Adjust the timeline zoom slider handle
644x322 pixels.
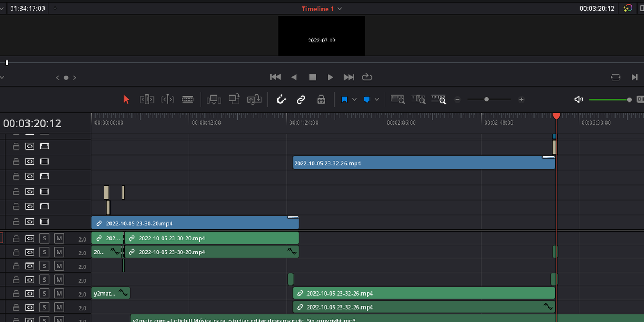(487, 99)
